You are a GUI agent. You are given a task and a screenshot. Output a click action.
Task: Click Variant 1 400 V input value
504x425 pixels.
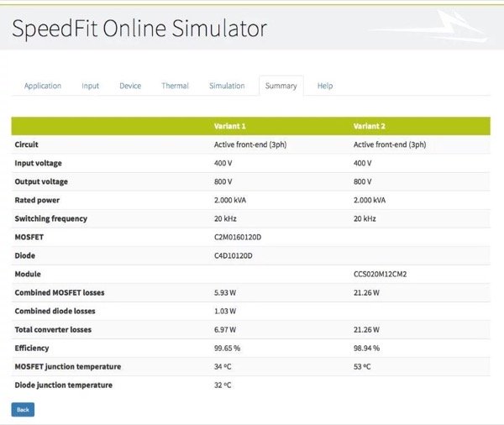tap(223, 163)
